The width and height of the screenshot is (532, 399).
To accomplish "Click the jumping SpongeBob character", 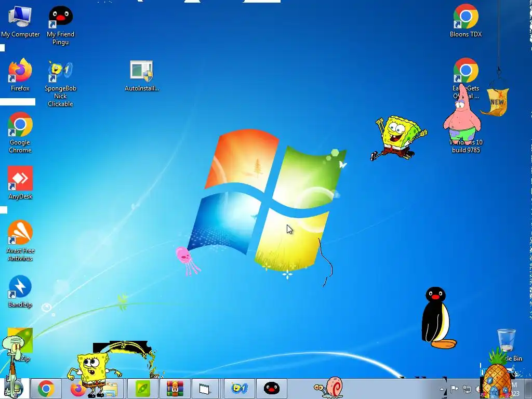I will 398,137.
